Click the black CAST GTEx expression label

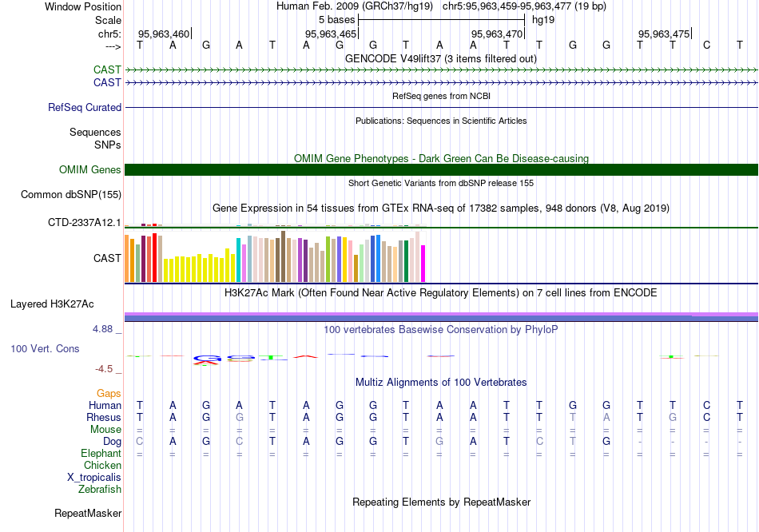pyautogui.click(x=107, y=258)
